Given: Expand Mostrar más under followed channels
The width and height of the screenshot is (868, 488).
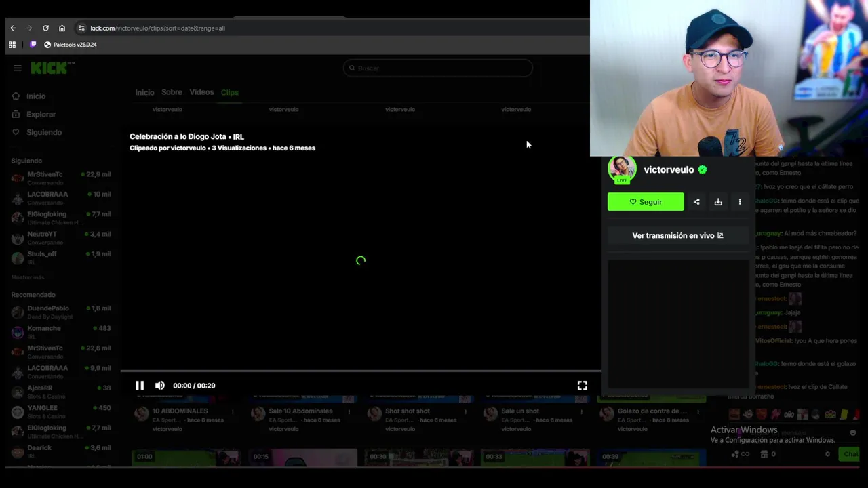Looking at the screenshot, I should [28, 277].
